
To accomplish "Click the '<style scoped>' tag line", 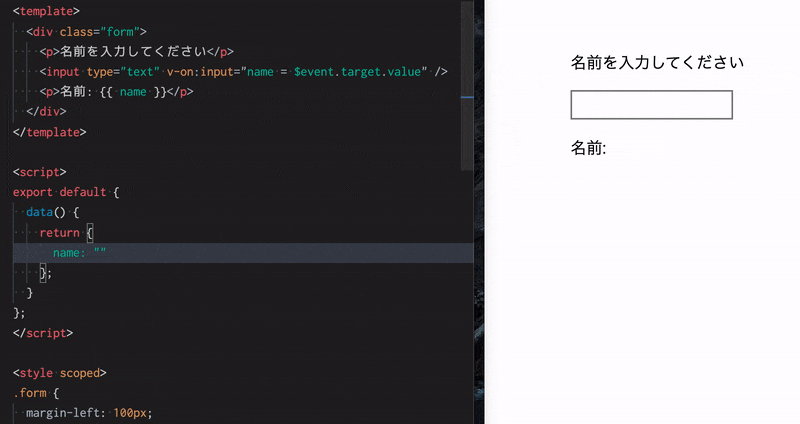I will [x=60, y=373].
